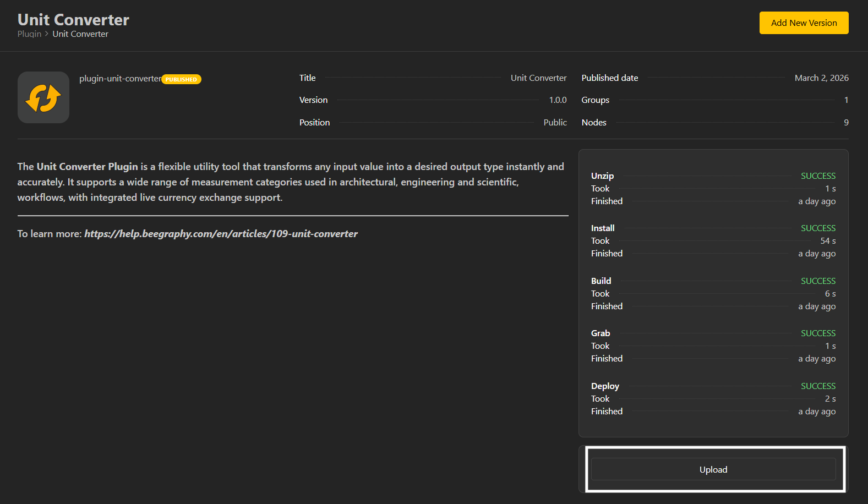This screenshot has width=868, height=504.
Task: Click the Version value 1.0.0
Action: tap(558, 100)
